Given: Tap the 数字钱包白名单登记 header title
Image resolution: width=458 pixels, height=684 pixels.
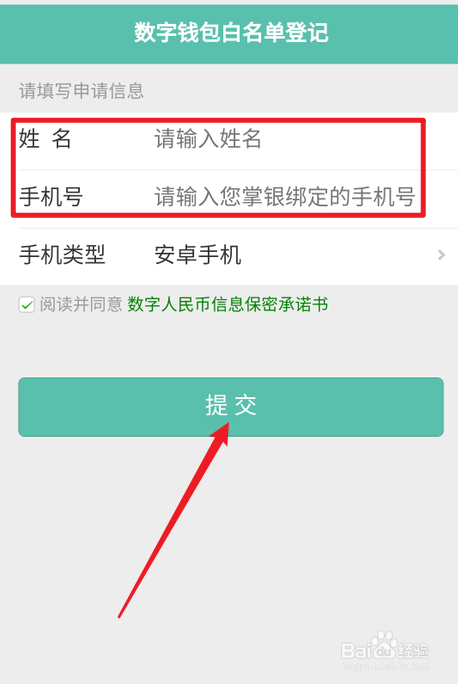Looking at the screenshot, I should coord(231,33).
